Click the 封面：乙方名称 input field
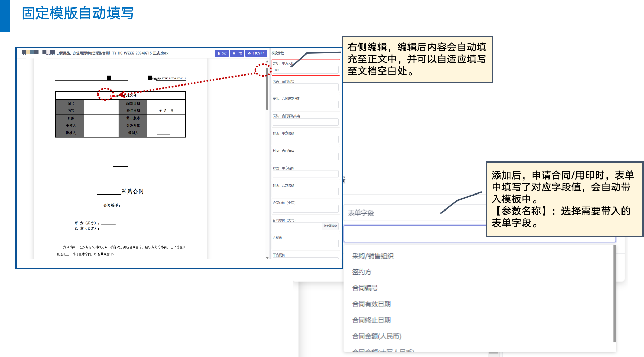This screenshot has height=357, width=644. click(x=305, y=191)
